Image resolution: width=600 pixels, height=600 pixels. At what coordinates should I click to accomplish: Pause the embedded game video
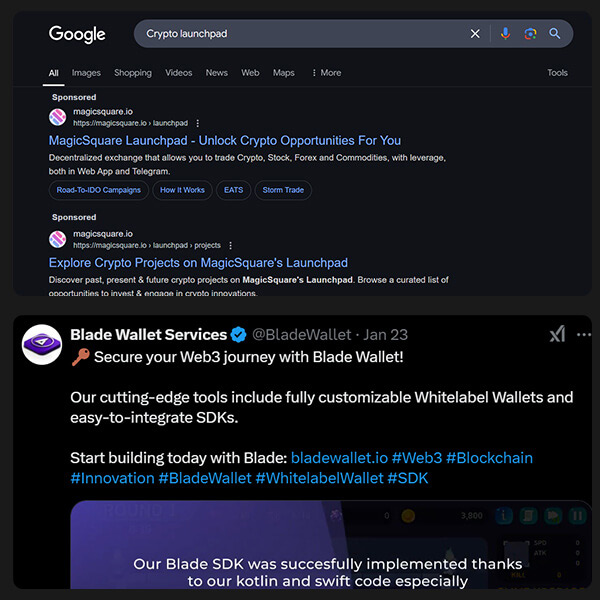coord(577,517)
